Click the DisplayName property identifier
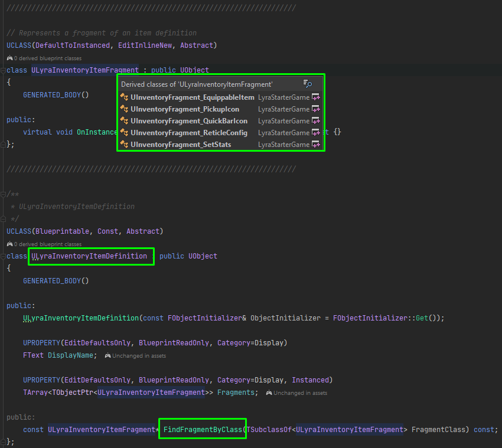 (x=70, y=355)
